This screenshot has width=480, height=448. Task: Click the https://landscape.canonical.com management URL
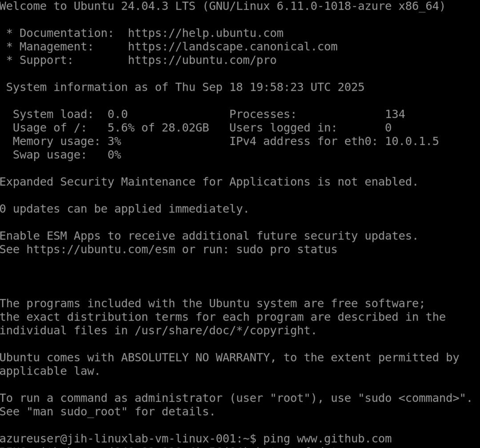[x=232, y=47]
